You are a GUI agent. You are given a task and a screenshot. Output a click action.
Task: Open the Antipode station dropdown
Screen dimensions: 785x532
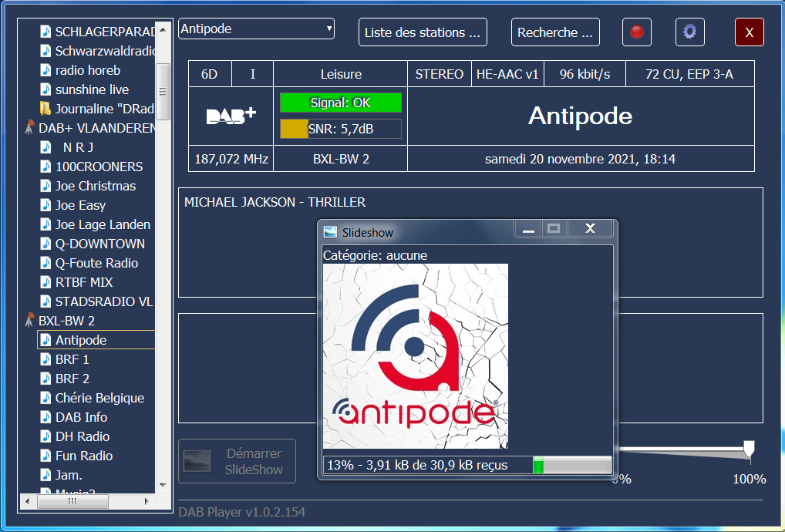[256, 29]
